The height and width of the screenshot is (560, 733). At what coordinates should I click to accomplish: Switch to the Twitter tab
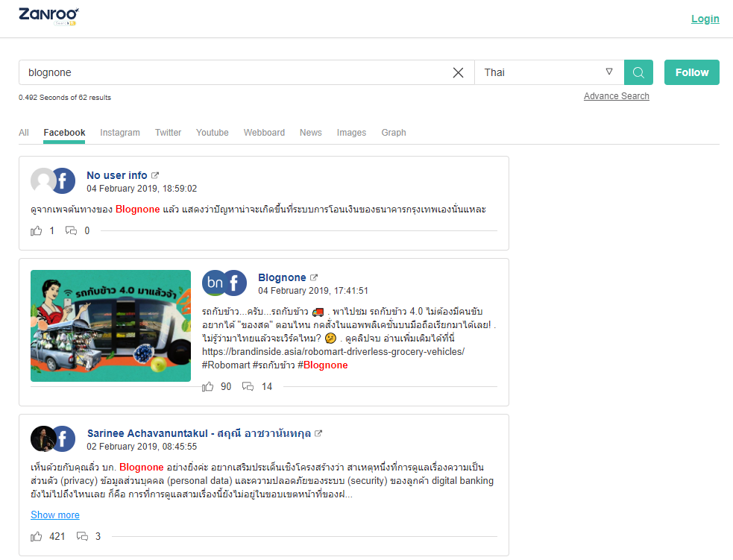coord(169,133)
